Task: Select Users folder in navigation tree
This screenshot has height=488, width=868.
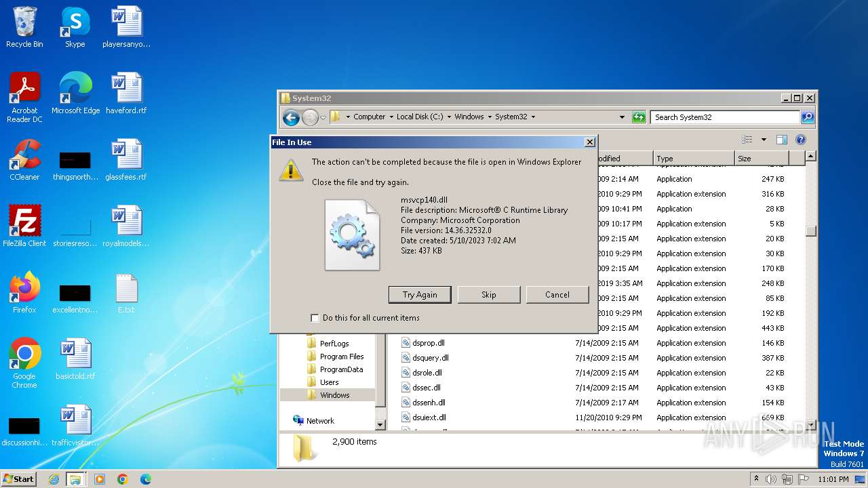Action: click(330, 382)
